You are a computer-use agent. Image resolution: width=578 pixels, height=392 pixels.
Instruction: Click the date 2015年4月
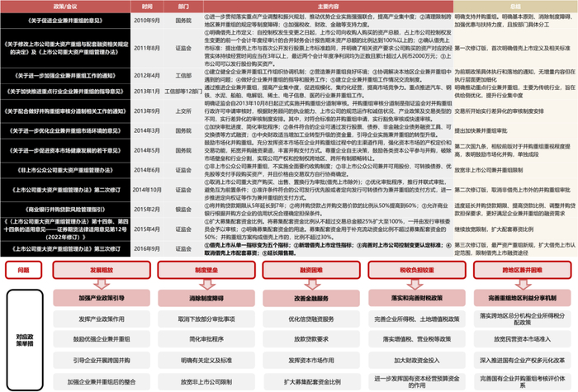(147, 229)
